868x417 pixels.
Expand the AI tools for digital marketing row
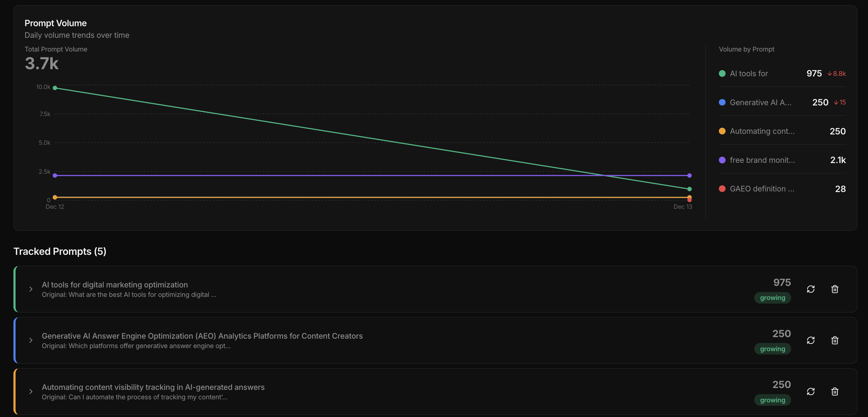click(x=31, y=289)
